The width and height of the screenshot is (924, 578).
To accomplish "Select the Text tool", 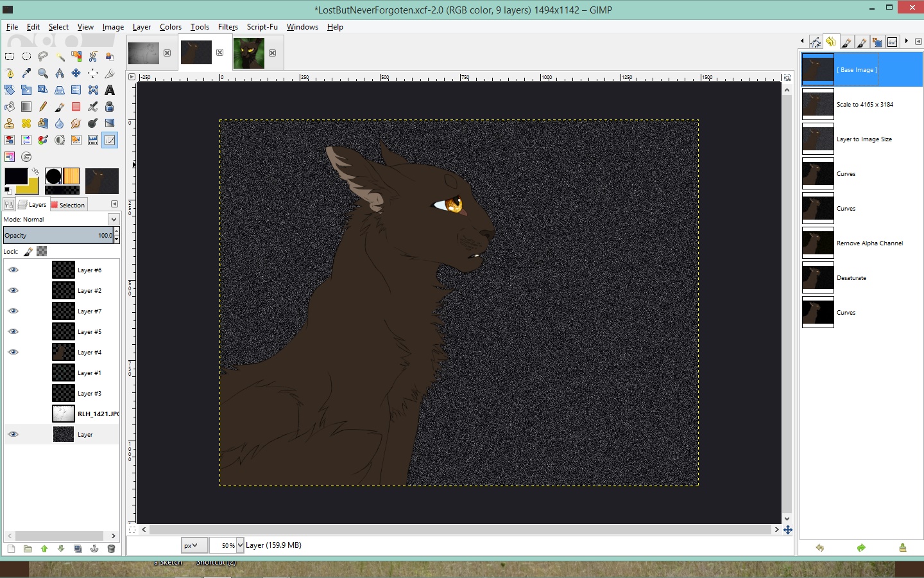I will (x=110, y=90).
